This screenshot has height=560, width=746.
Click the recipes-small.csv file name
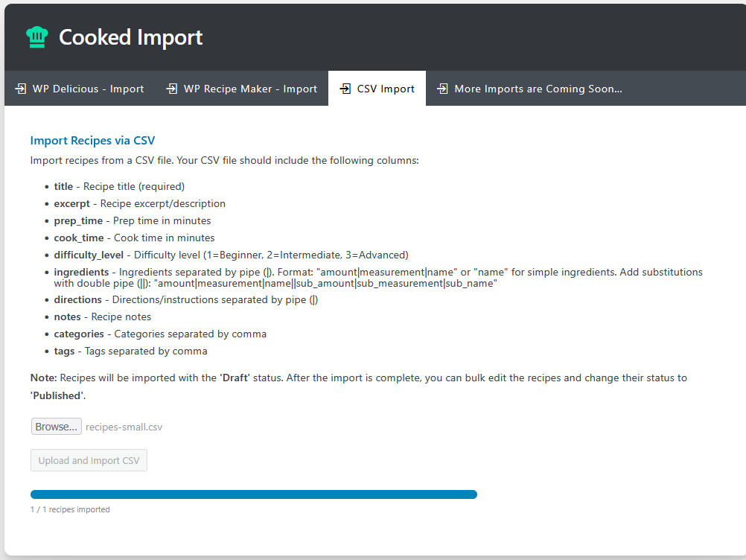124,427
